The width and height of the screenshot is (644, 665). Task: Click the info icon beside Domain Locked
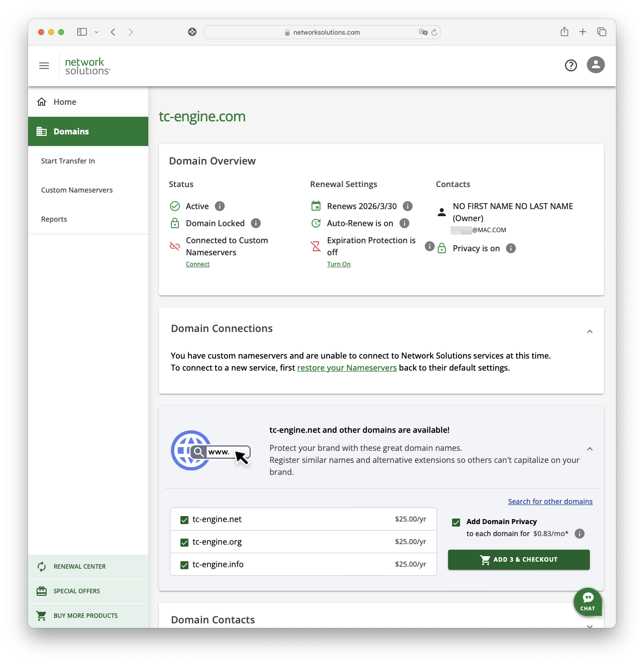point(256,223)
